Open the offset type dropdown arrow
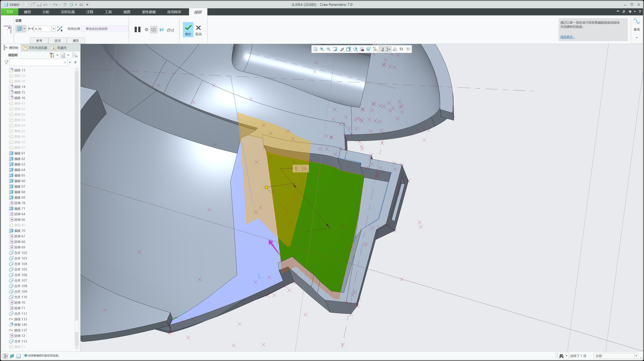 click(x=24, y=29)
